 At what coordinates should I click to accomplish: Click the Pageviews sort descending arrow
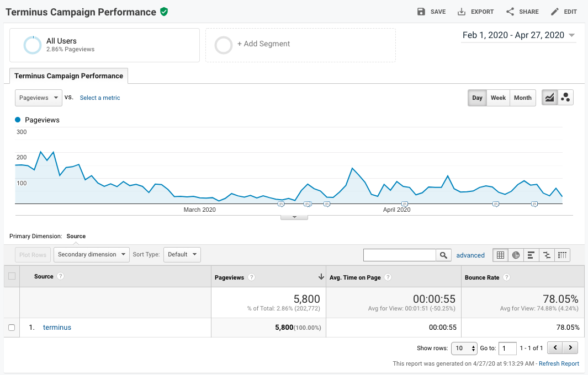tap(321, 277)
